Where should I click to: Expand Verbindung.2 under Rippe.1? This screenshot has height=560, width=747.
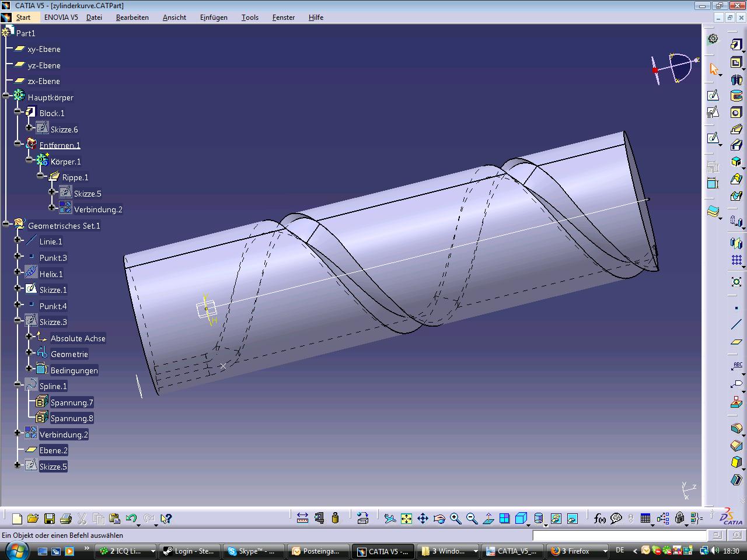point(52,207)
